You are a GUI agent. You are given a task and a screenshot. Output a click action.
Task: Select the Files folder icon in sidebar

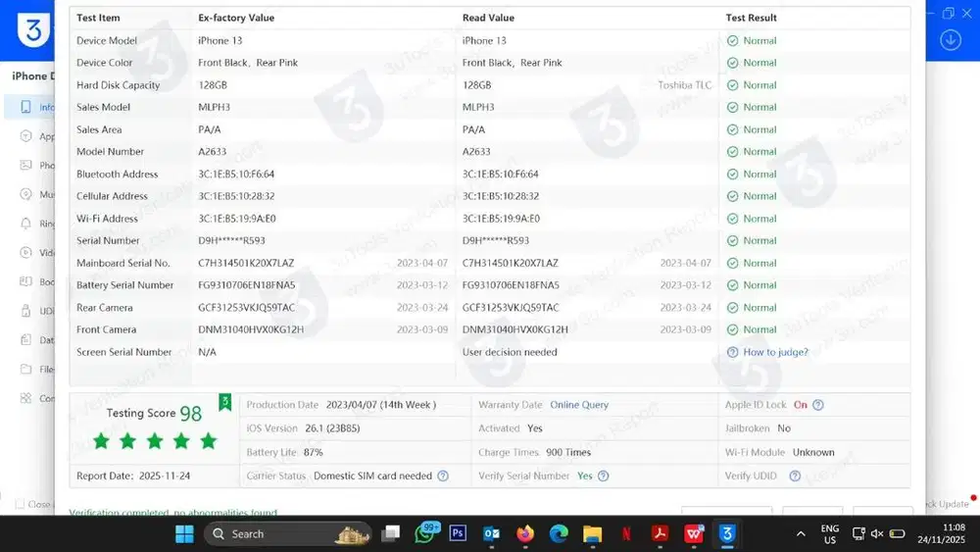pyautogui.click(x=26, y=370)
